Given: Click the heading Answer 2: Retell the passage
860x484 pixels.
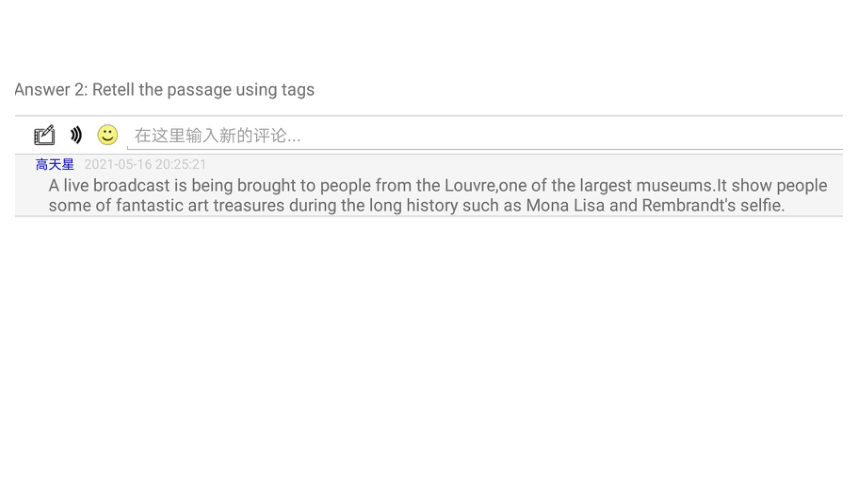Looking at the screenshot, I should click(165, 89).
